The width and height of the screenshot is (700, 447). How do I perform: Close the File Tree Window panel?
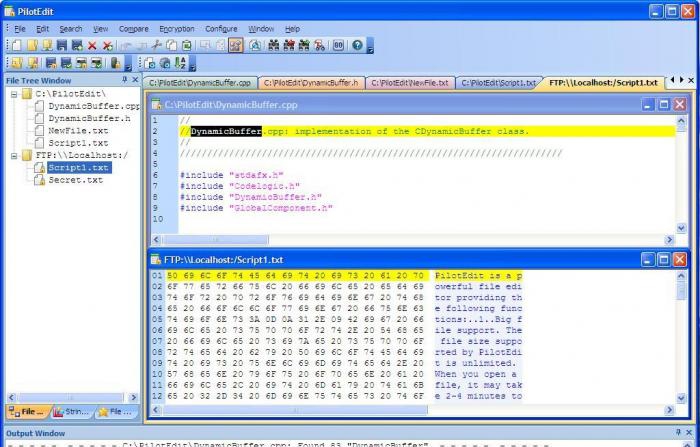(135, 79)
